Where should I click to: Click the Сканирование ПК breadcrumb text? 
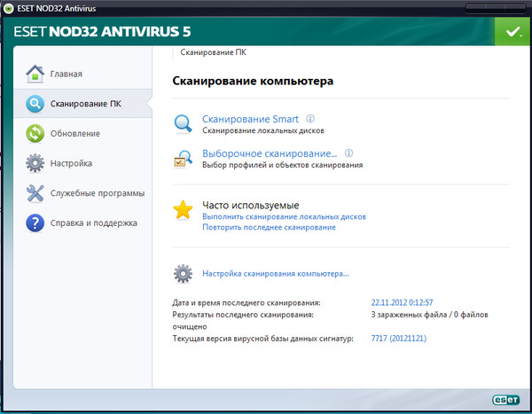pos(213,52)
